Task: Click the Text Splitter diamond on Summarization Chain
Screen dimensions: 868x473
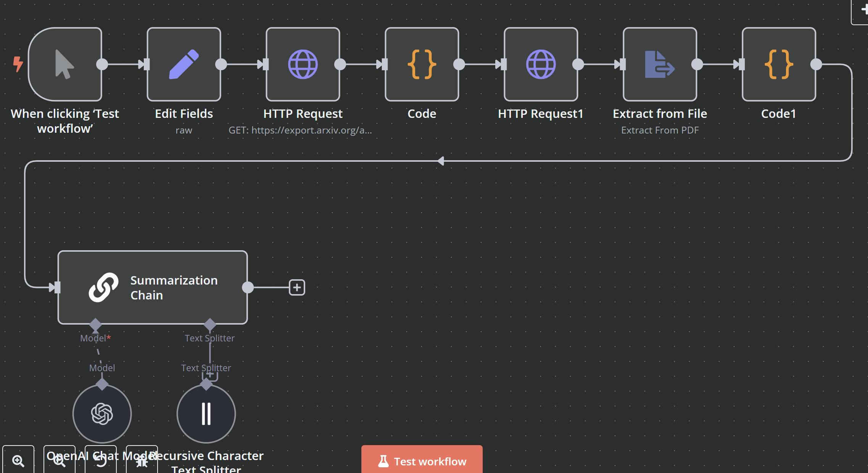Action: pyautogui.click(x=210, y=325)
